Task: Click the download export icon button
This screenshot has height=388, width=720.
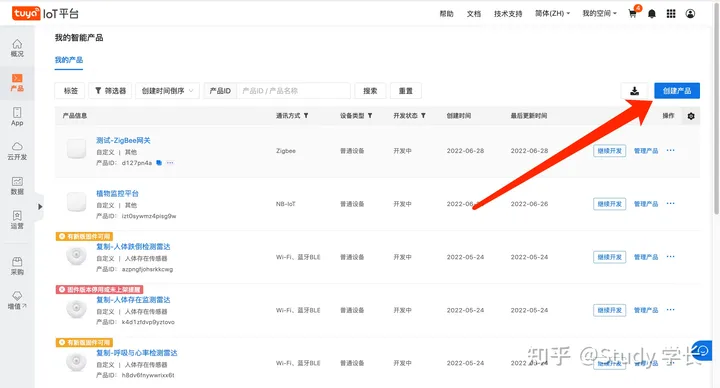Action: [635, 91]
